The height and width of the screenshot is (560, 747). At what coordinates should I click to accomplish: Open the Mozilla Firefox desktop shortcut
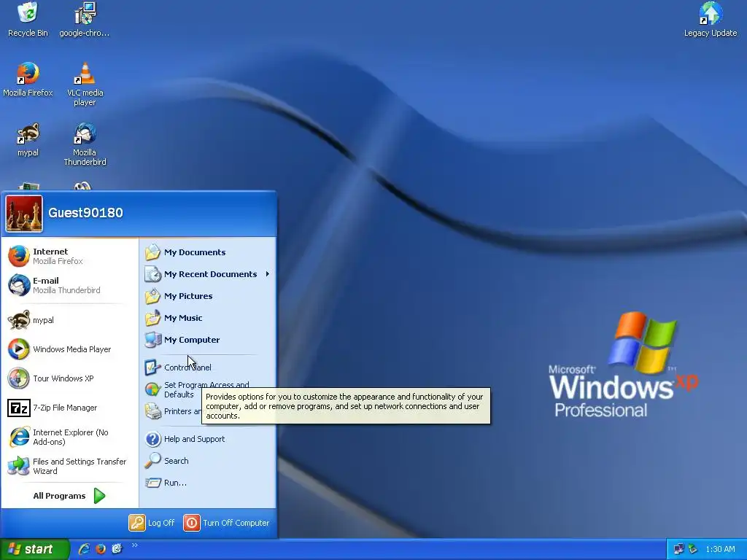(28, 79)
